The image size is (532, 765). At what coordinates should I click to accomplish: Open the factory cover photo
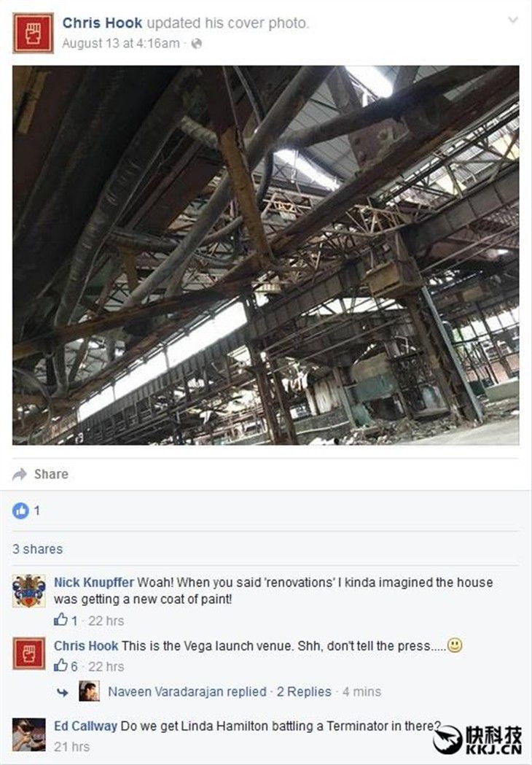tap(266, 255)
